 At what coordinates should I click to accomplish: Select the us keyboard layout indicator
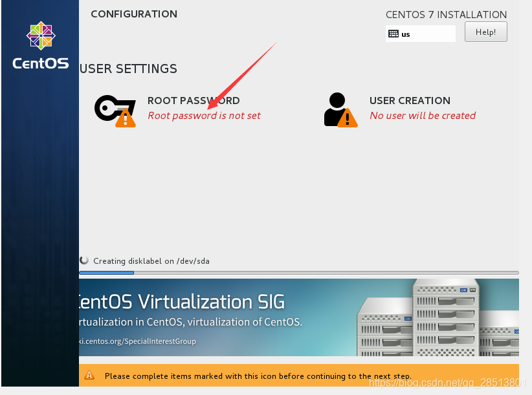(421, 34)
